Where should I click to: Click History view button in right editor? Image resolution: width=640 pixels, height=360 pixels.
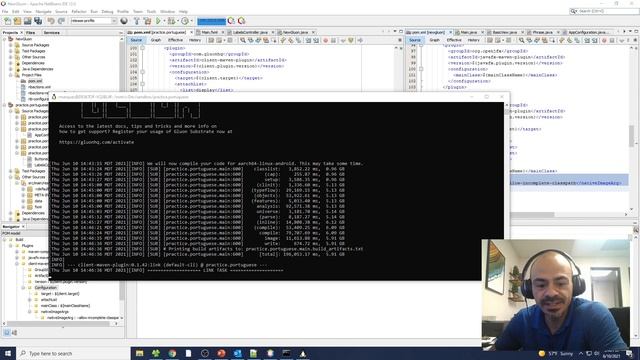pos(473,40)
